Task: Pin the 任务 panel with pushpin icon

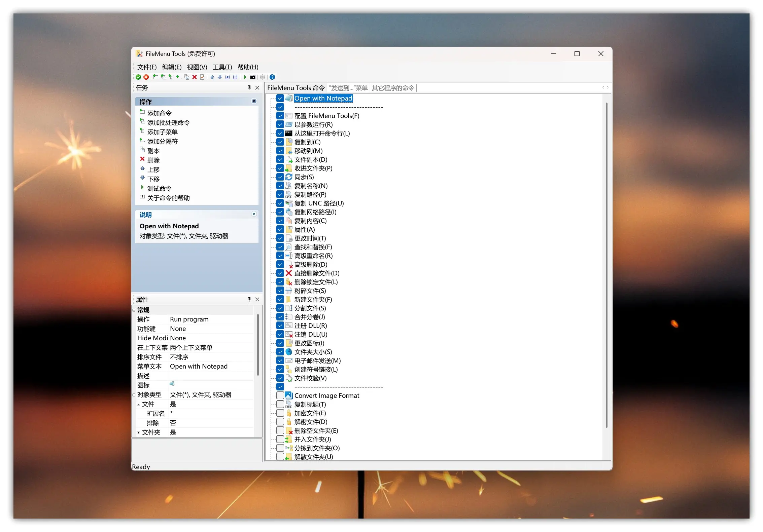Action: [249, 87]
